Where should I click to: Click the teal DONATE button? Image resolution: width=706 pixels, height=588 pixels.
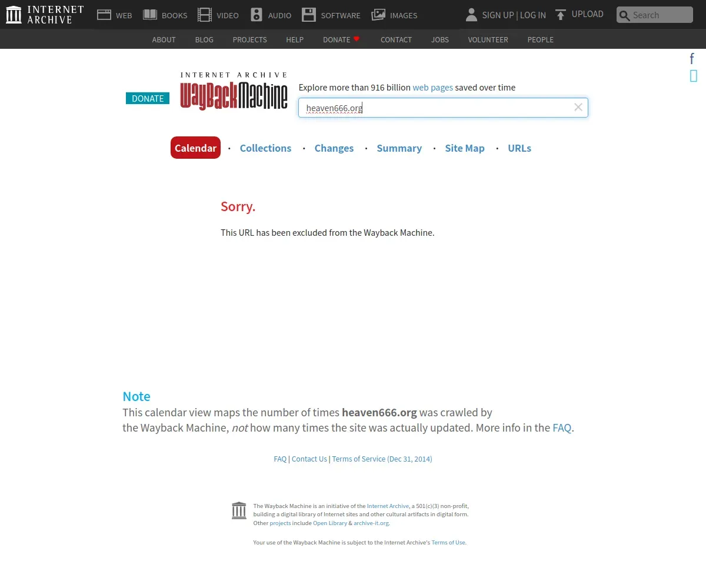[x=148, y=98]
